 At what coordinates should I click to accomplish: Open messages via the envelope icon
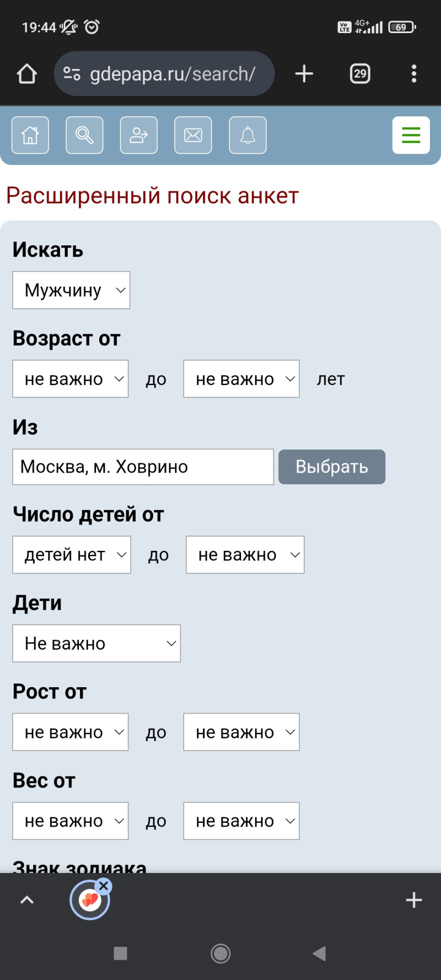pos(193,135)
